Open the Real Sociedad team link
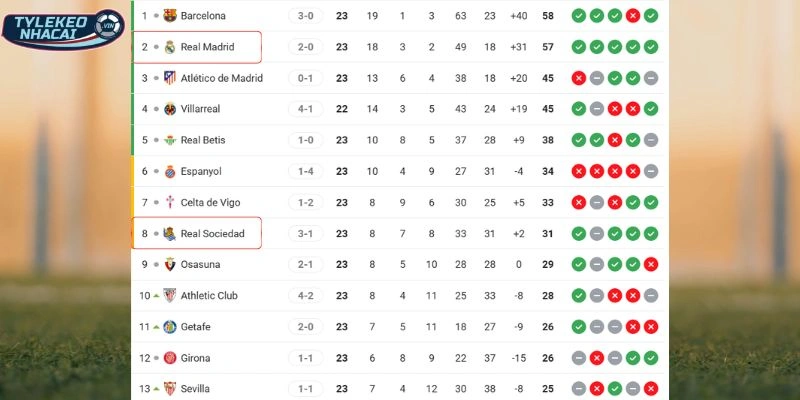Viewport: 800px width, 400px height. tap(212, 234)
